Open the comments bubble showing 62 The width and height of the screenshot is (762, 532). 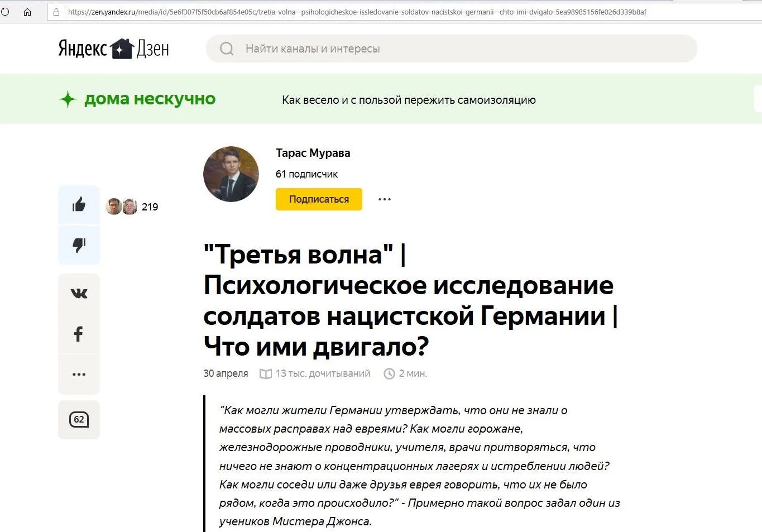tap(79, 419)
